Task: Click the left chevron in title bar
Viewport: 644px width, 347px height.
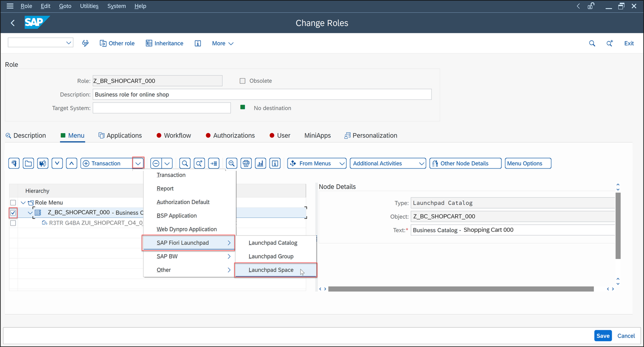Action: click(x=578, y=6)
